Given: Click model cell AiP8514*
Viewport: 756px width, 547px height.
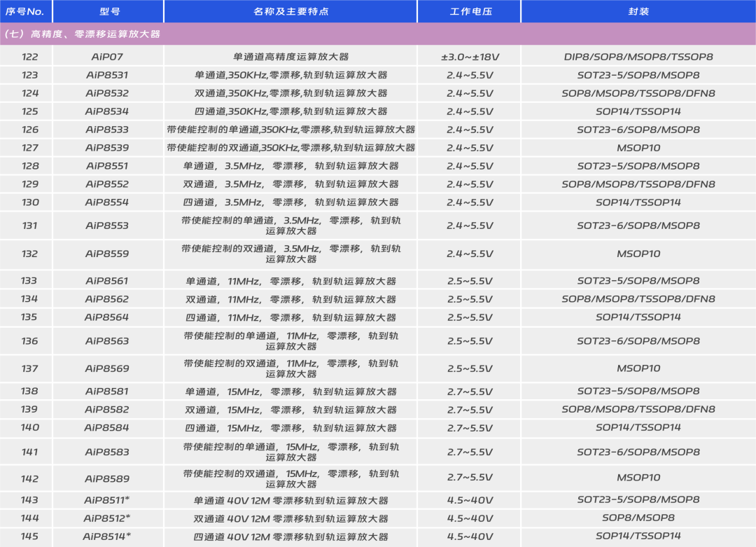Looking at the screenshot, I should coord(107,536).
